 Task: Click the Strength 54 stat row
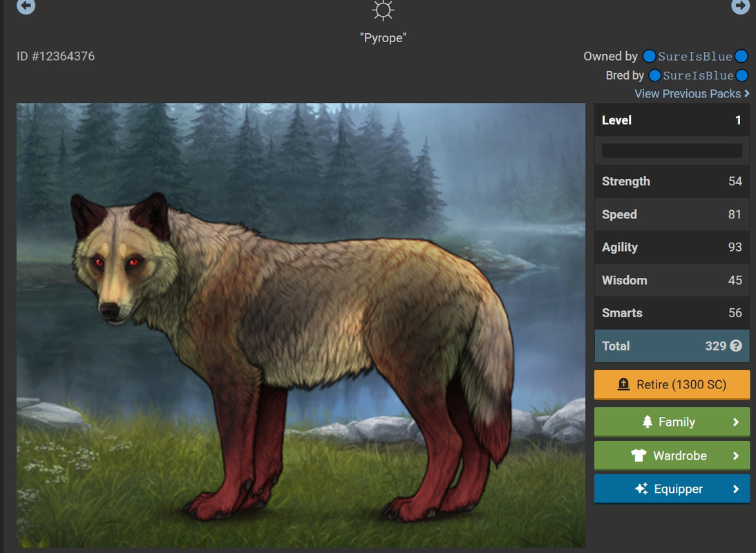[672, 181]
